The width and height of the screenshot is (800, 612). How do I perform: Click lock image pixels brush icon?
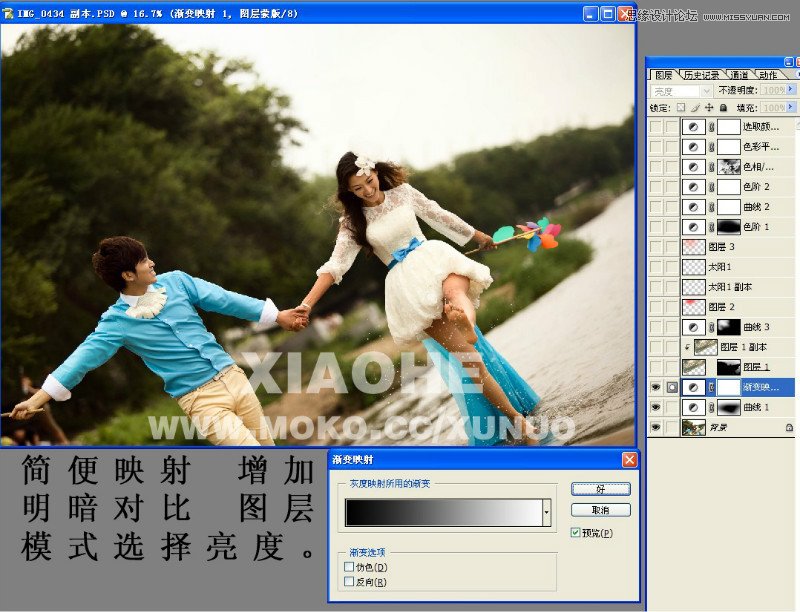click(695, 108)
